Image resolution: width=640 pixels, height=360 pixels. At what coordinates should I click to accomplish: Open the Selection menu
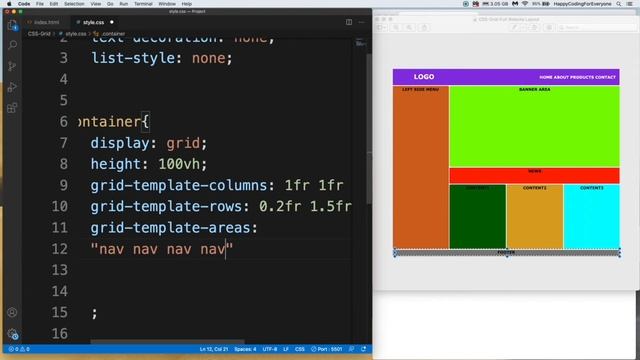pos(74,4)
